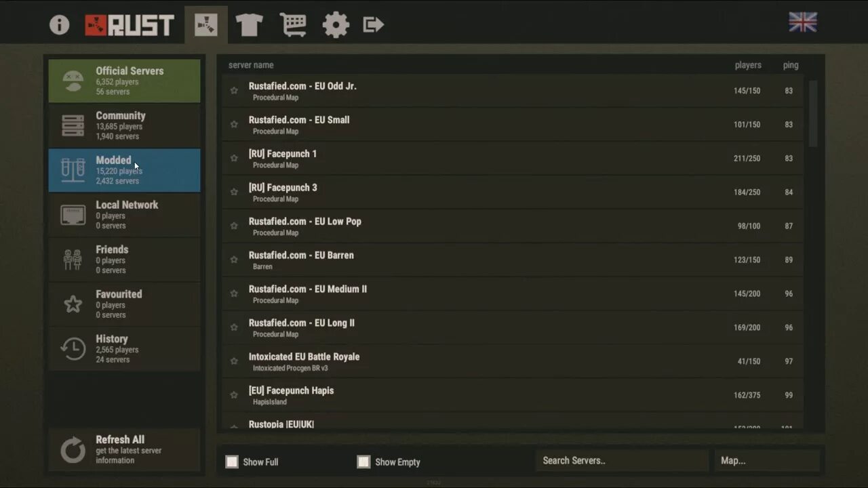Open the shopping cart store icon

(293, 25)
